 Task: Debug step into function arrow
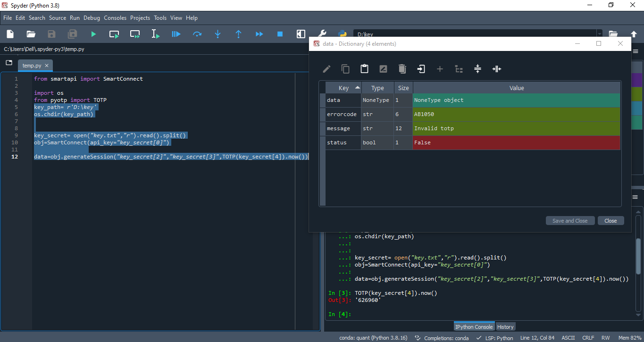point(217,34)
